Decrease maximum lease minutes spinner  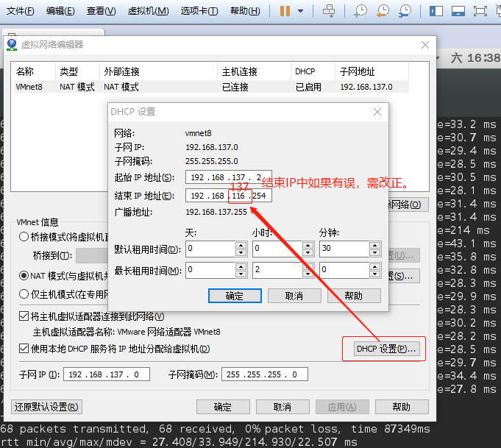tap(374, 274)
